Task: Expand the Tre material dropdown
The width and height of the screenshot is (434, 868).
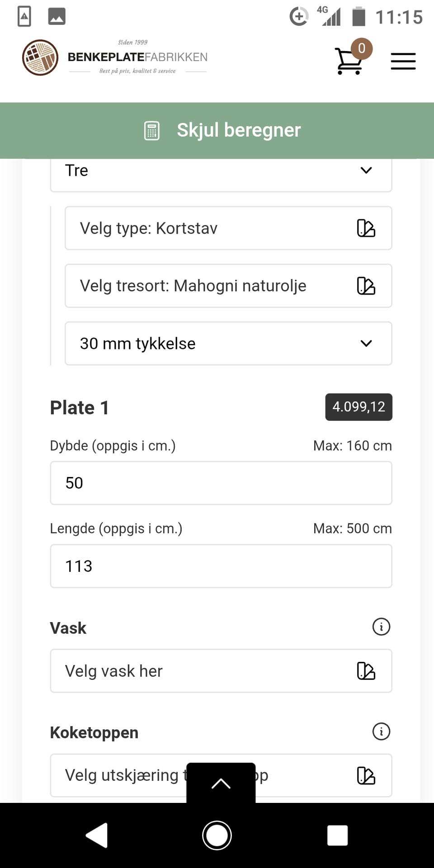Action: (221, 171)
